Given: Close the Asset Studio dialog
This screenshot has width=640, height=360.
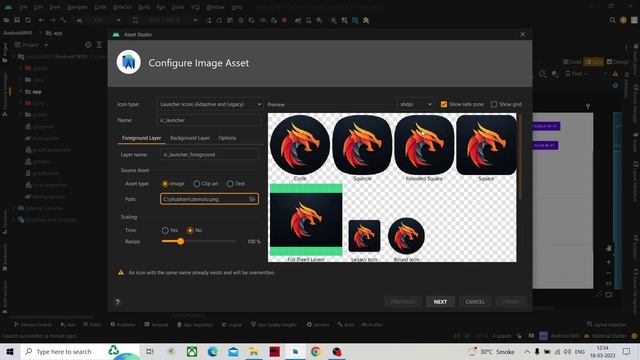Looking at the screenshot, I should click(522, 35).
